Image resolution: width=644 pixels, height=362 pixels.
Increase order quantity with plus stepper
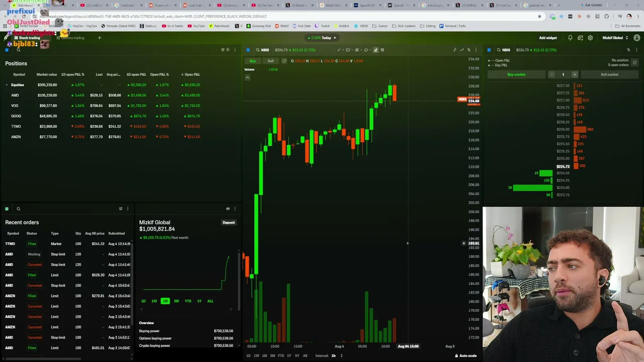575,74
